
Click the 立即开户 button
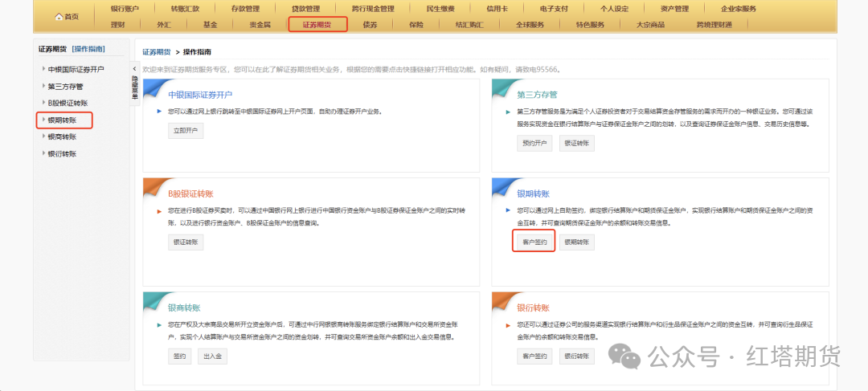[186, 131]
